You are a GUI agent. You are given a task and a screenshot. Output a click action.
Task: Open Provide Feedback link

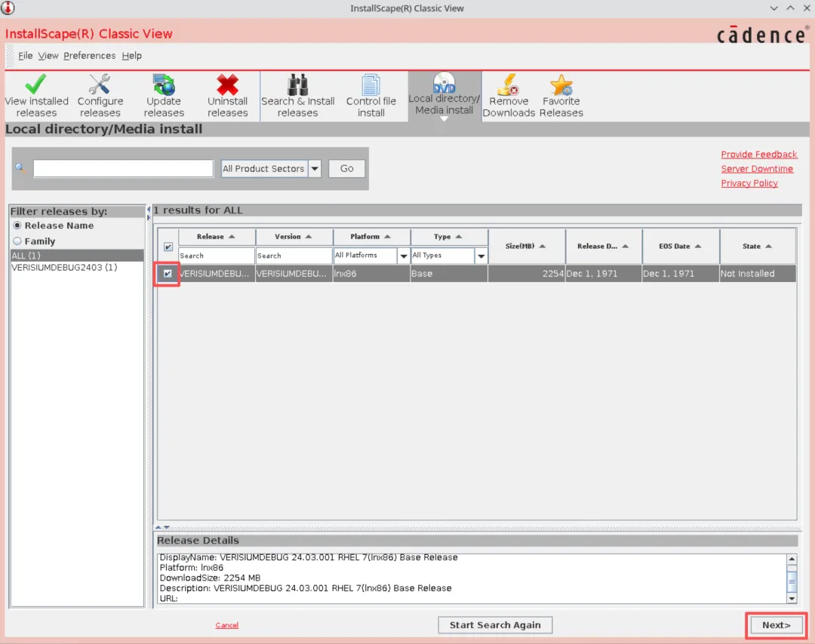[x=759, y=155]
